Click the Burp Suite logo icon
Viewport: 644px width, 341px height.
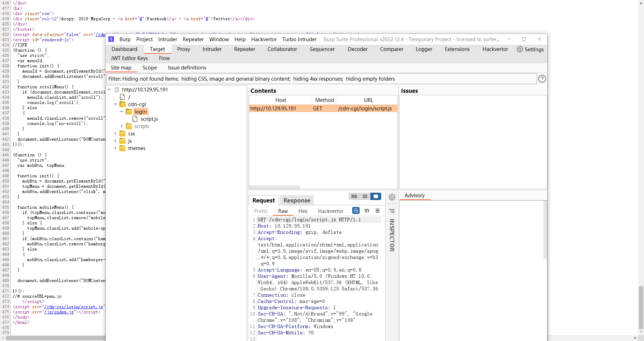click(111, 39)
